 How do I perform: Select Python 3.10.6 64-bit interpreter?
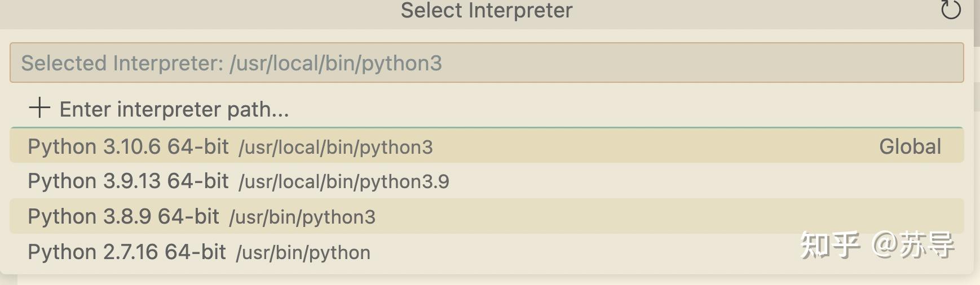tap(487, 146)
